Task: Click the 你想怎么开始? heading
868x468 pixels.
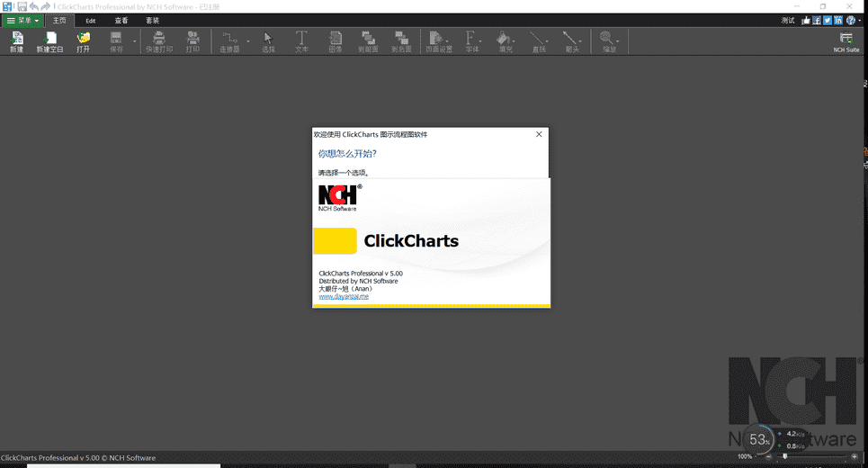Action: (347, 153)
